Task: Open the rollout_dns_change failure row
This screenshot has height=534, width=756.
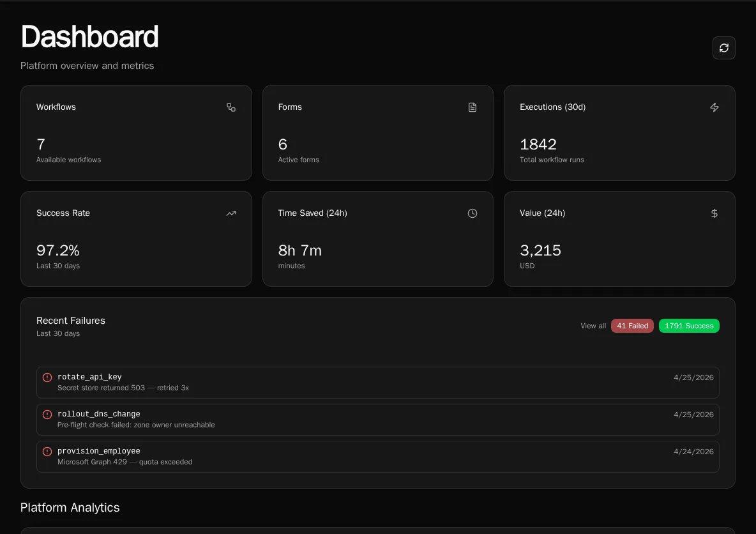Action: [x=377, y=420]
